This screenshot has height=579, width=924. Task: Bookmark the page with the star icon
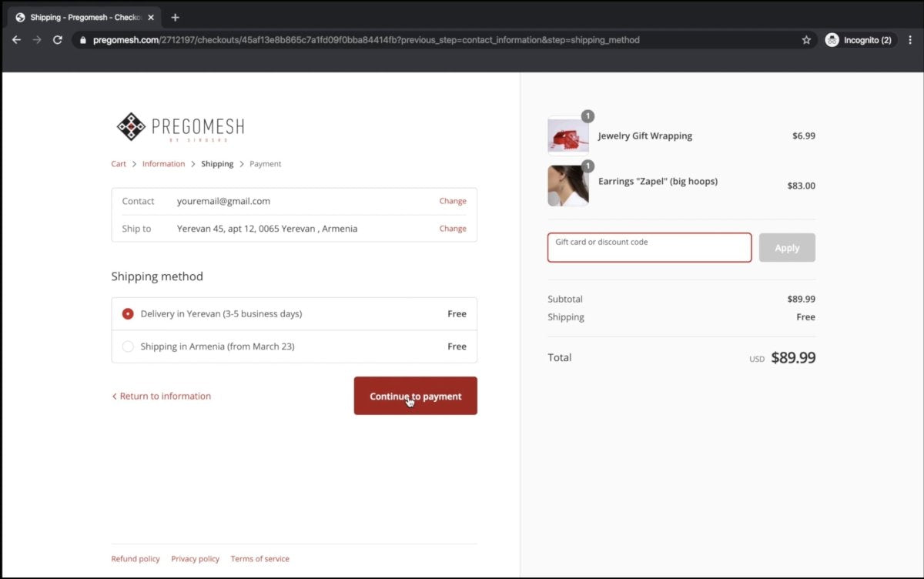(805, 39)
